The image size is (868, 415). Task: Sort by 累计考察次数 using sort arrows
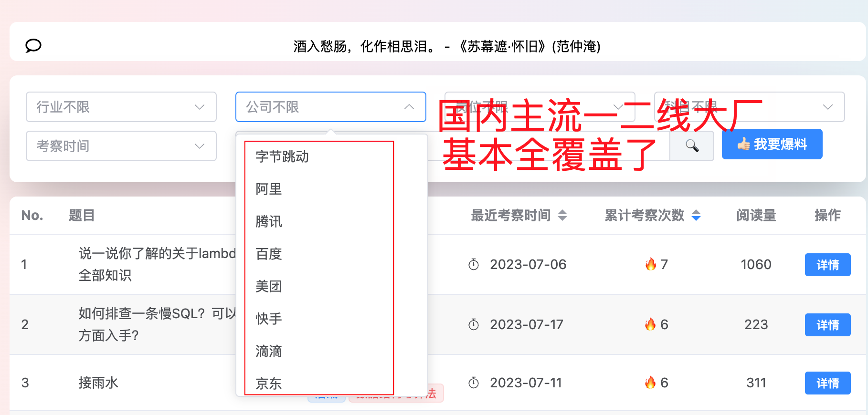696,215
